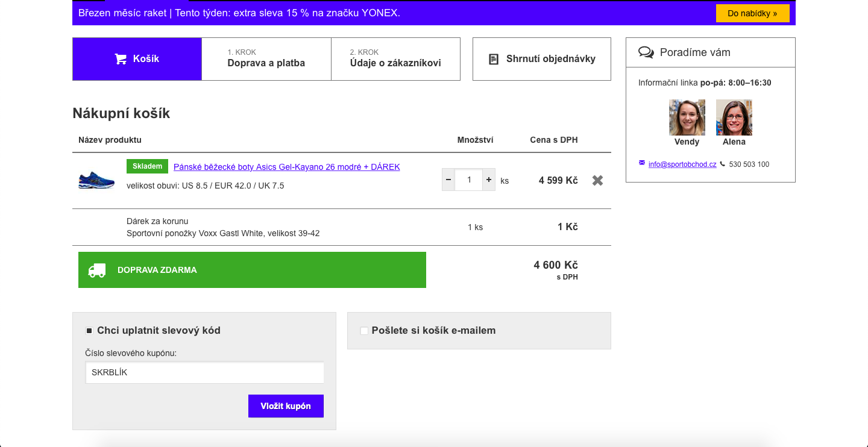Click the document icon beside Shrnutí objednávky
This screenshot has width=868, height=447.
(494, 59)
